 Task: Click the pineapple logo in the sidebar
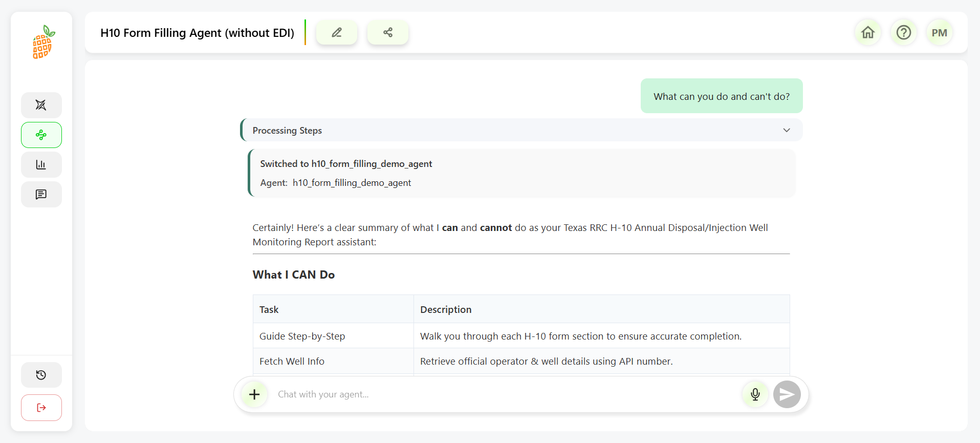click(x=43, y=42)
